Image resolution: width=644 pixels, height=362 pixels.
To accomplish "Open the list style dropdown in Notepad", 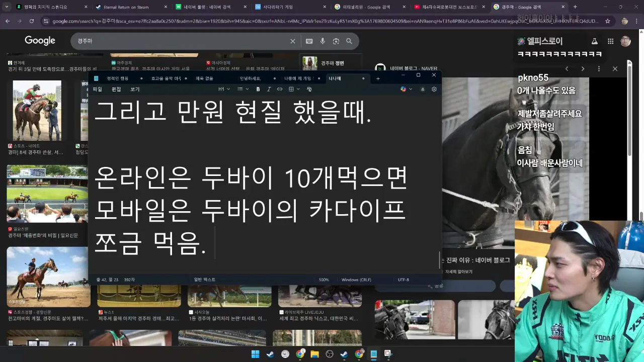I will coord(243,89).
